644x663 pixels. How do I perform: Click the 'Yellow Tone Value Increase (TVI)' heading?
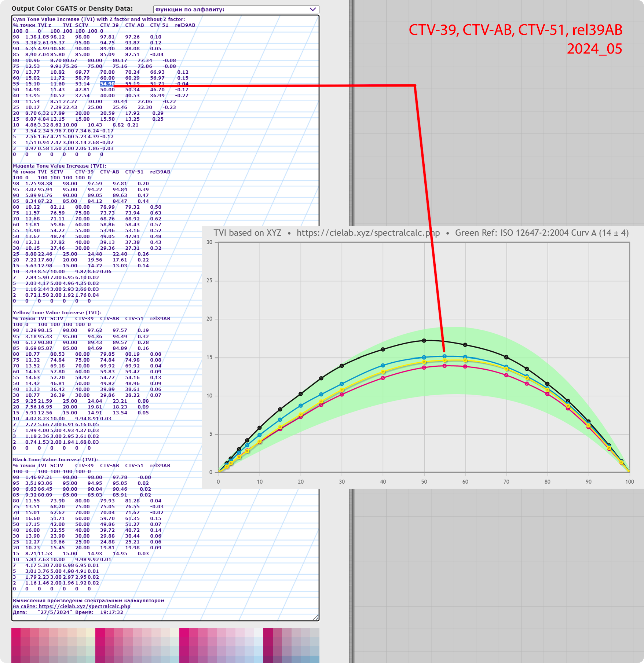pos(57,313)
